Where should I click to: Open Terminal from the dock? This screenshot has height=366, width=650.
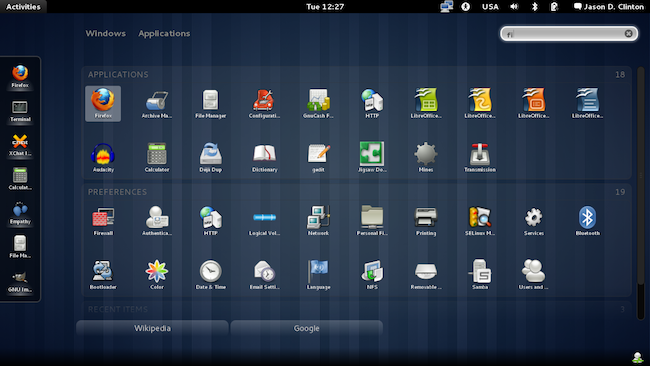coord(20,111)
